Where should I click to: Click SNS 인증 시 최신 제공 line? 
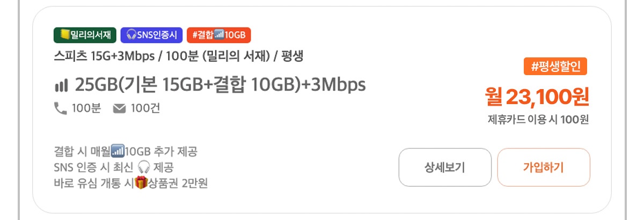tap(114, 167)
